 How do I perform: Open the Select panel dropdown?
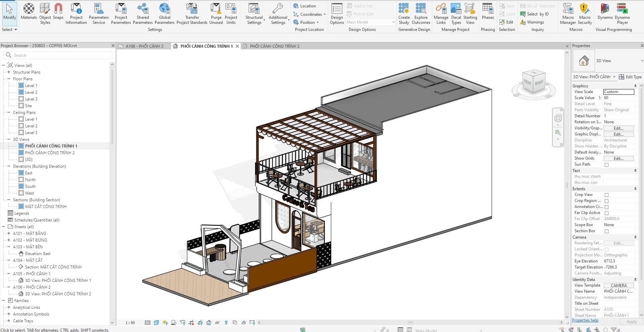[9, 30]
